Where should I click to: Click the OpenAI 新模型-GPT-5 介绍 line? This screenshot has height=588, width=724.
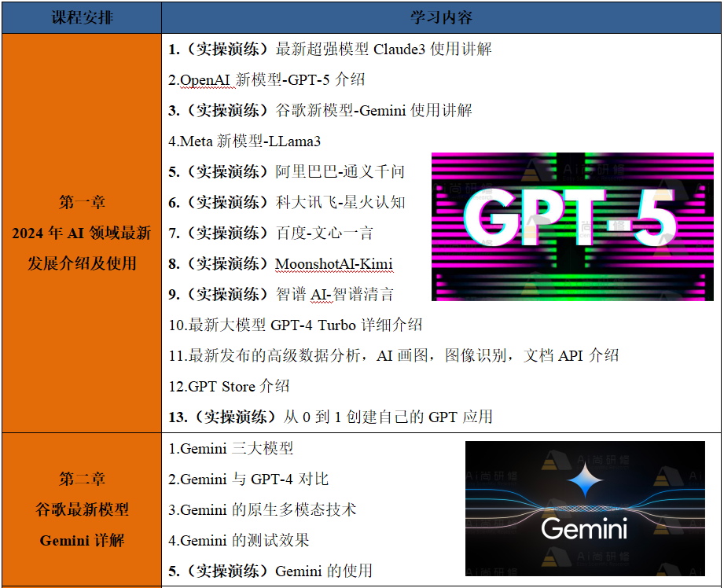[x=266, y=80]
